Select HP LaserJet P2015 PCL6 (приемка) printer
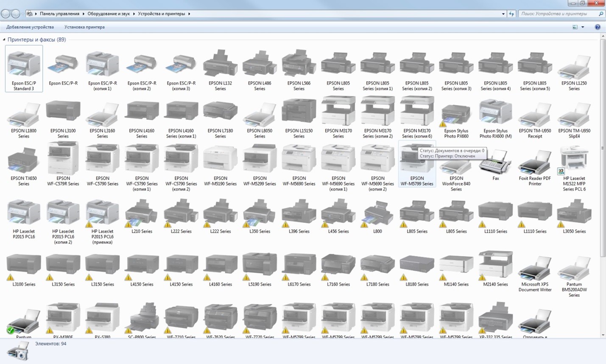Viewport: 606px width, 364px height. pos(102,221)
